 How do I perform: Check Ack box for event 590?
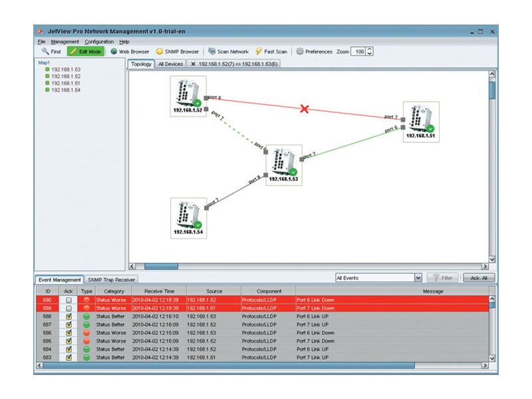coord(68,301)
